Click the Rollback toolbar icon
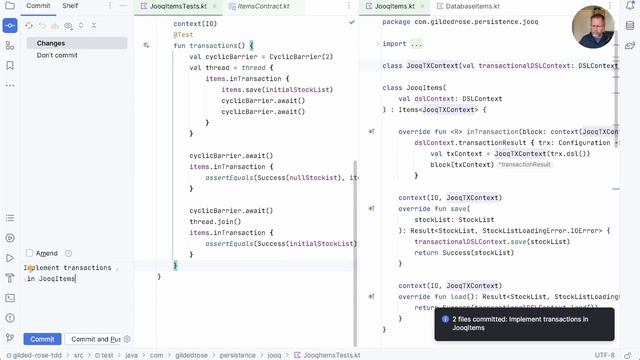The image size is (640, 360). (x=42, y=25)
